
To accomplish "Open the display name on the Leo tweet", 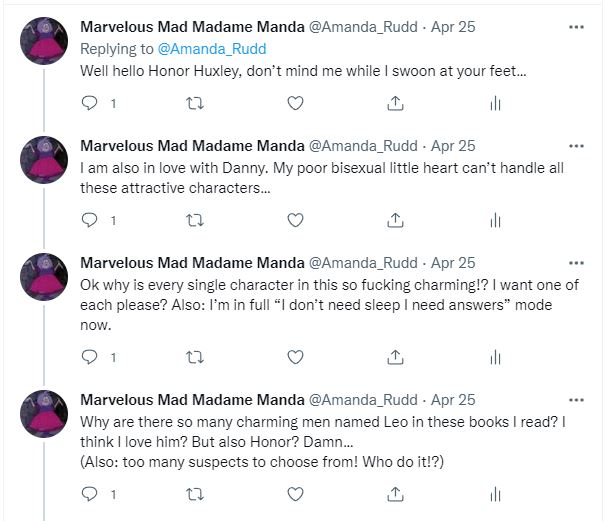I will tap(192, 400).
